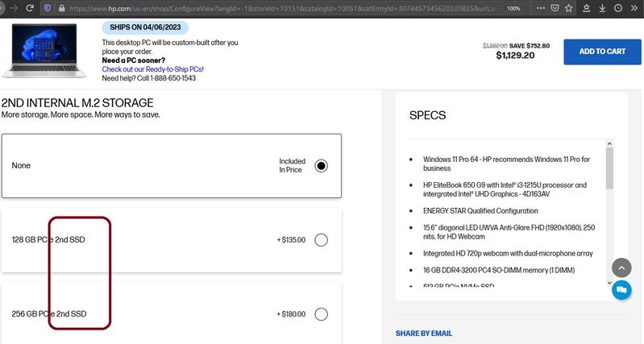This screenshot has width=644, height=344.
Task: Click the Add to Cart button
Action: pos(602,52)
